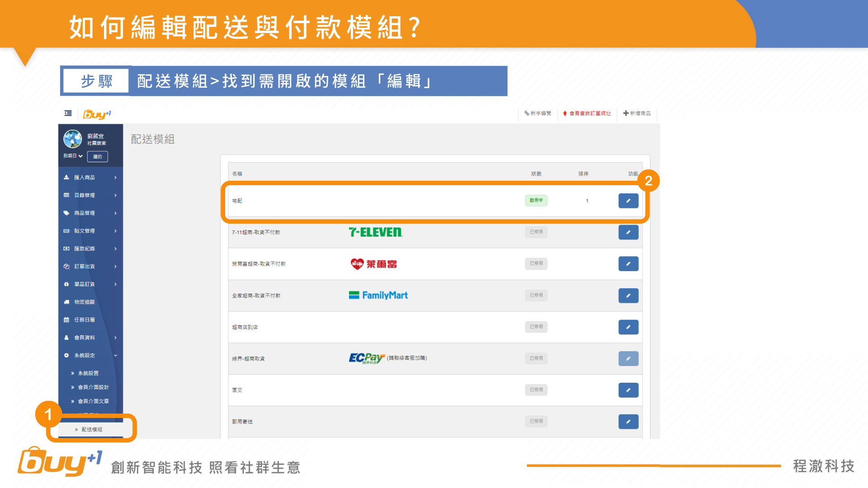Select 配送模組 in the sidebar

[x=92, y=429]
